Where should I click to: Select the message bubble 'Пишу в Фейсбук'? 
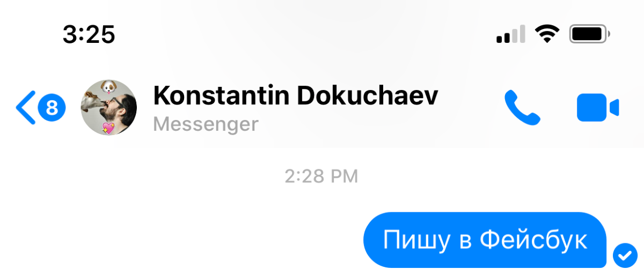[x=485, y=240]
